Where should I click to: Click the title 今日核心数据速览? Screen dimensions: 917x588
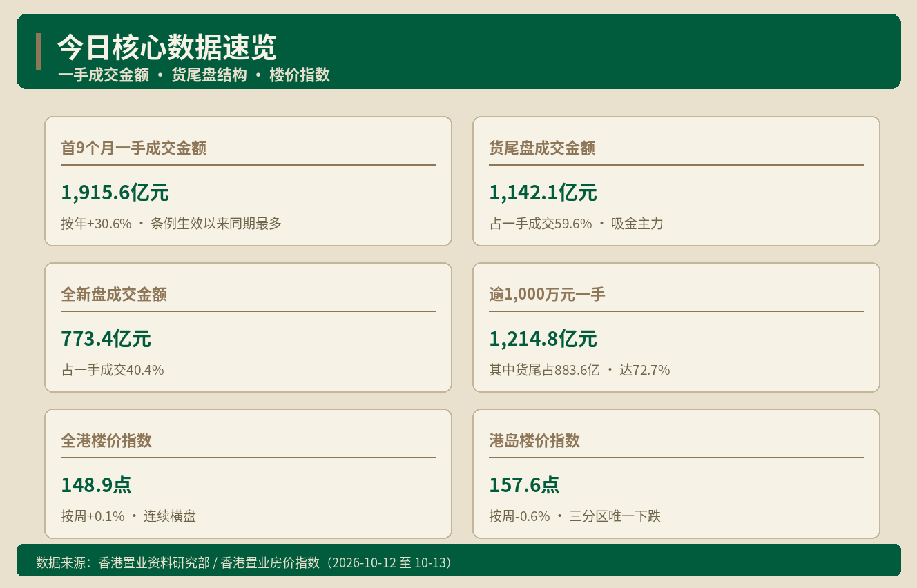[166, 48]
